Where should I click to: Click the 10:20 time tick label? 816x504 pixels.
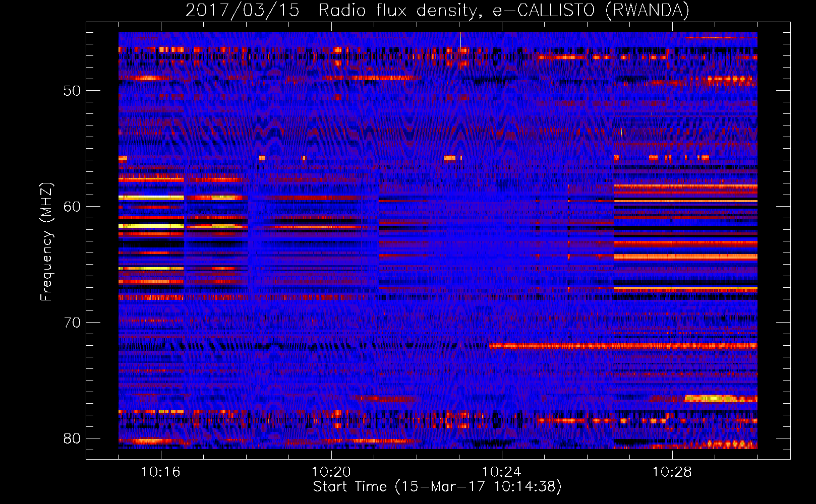331,472
